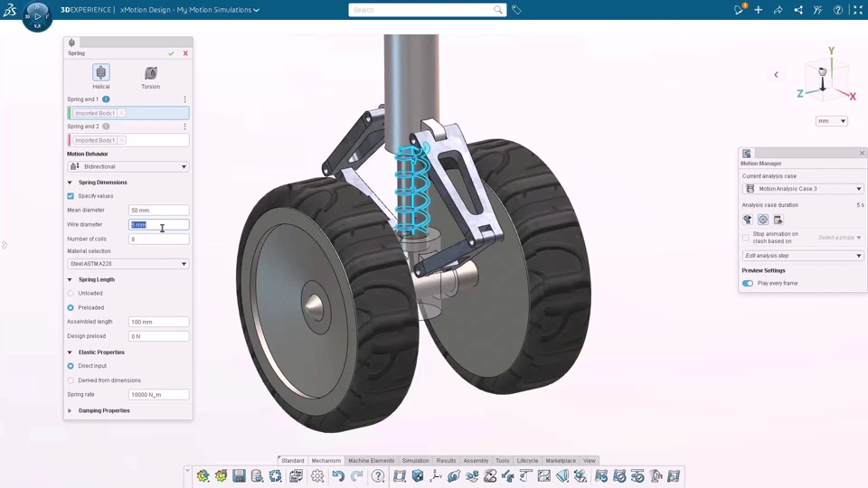Switch to the Standard tab
Viewport: 868px width, 488px height.
coord(292,460)
